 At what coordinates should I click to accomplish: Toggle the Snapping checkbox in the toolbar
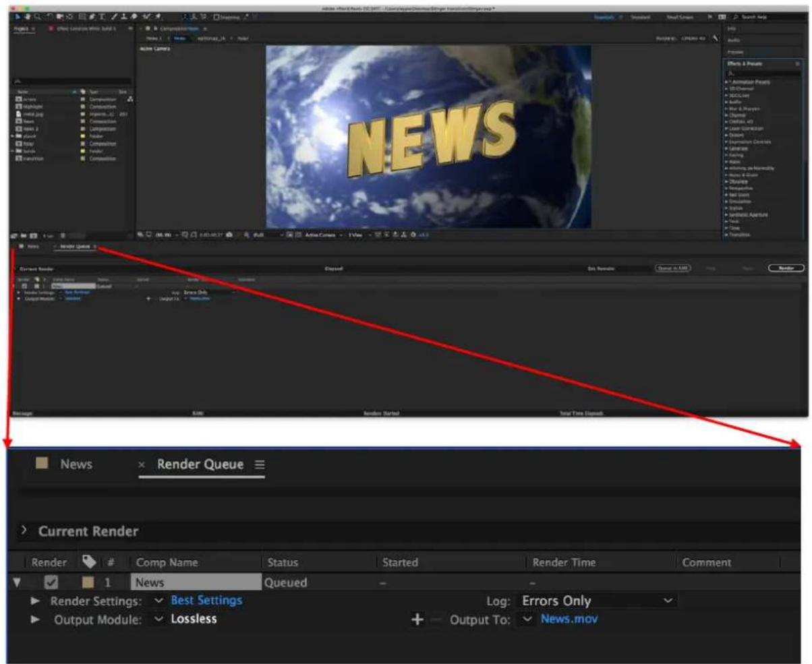pos(216,17)
